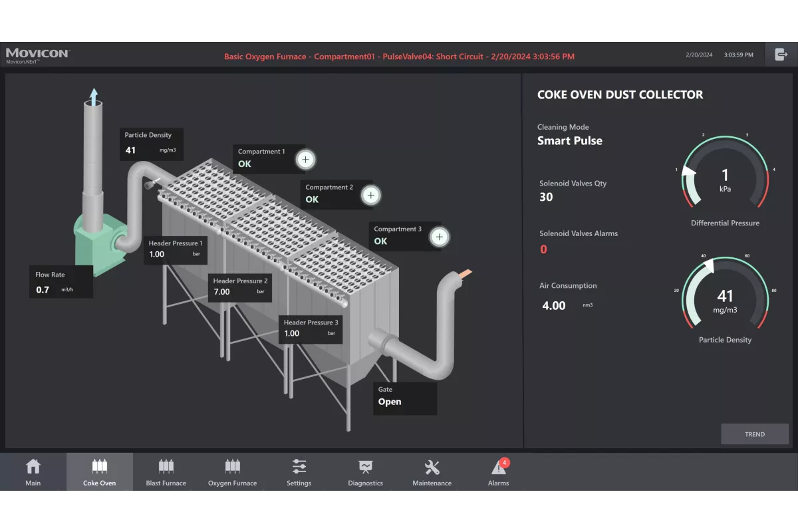The image size is (798, 532).
Task: Open the TREND view
Action: pos(754,434)
